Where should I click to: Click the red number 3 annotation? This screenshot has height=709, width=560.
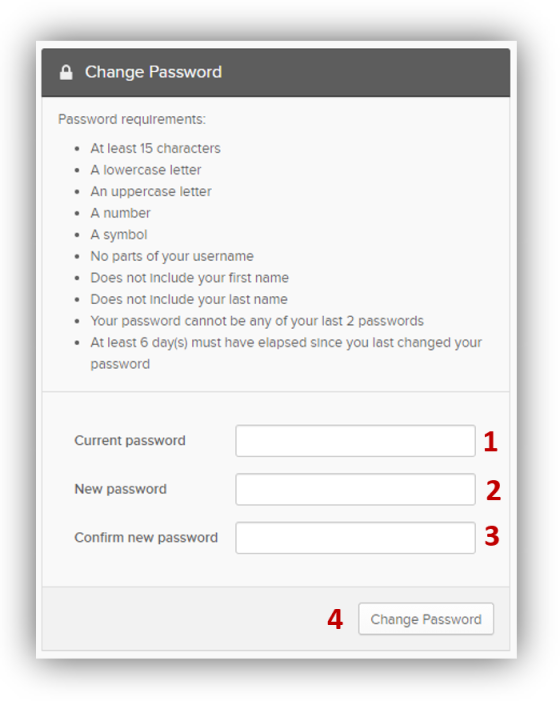(x=492, y=536)
